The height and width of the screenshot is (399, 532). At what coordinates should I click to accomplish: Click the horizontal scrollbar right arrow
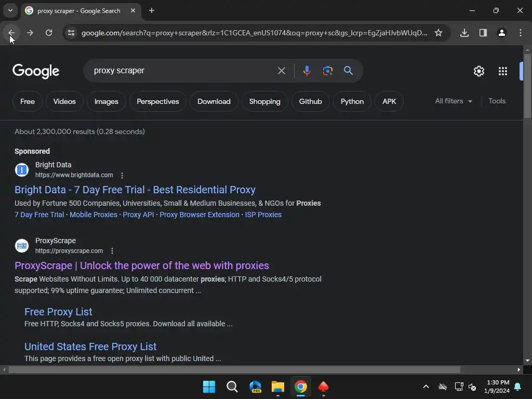point(519,370)
